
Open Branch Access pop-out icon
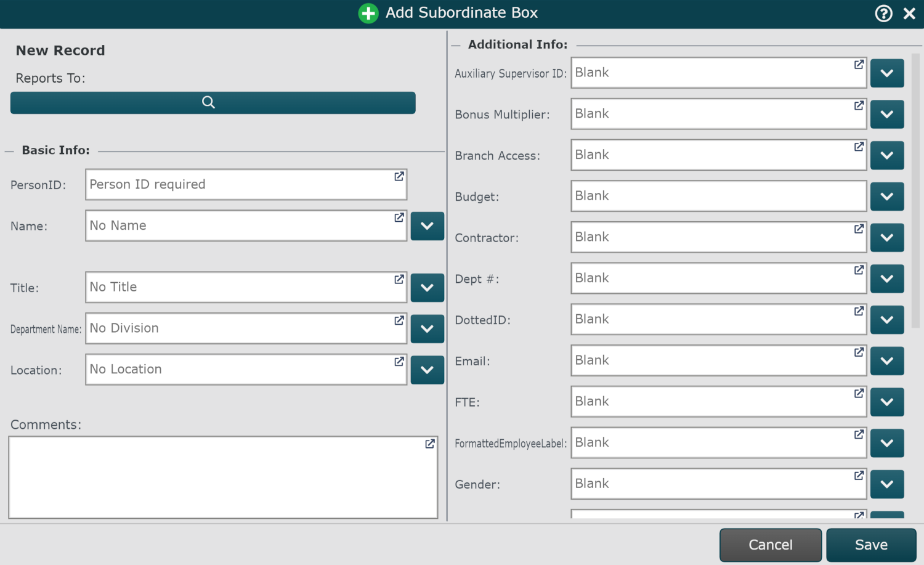click(x=859, y=147)
